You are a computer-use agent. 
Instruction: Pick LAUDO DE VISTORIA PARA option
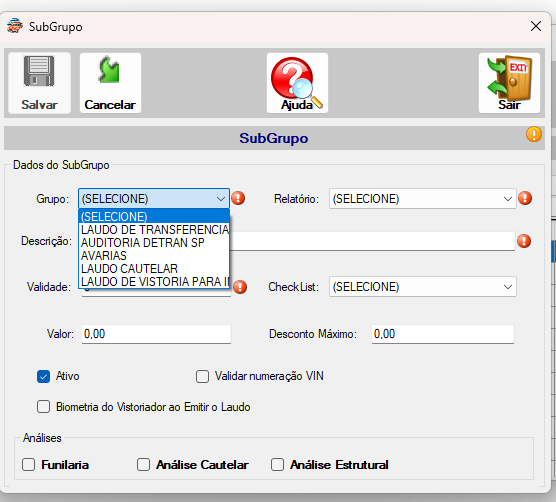tap(154, 281)
